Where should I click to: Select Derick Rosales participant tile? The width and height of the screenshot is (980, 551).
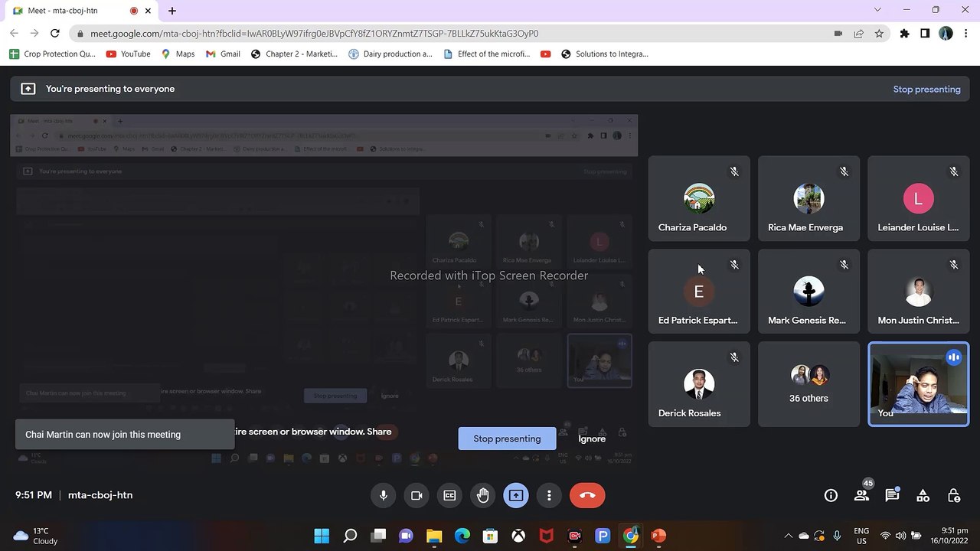(x=699, y=384)
